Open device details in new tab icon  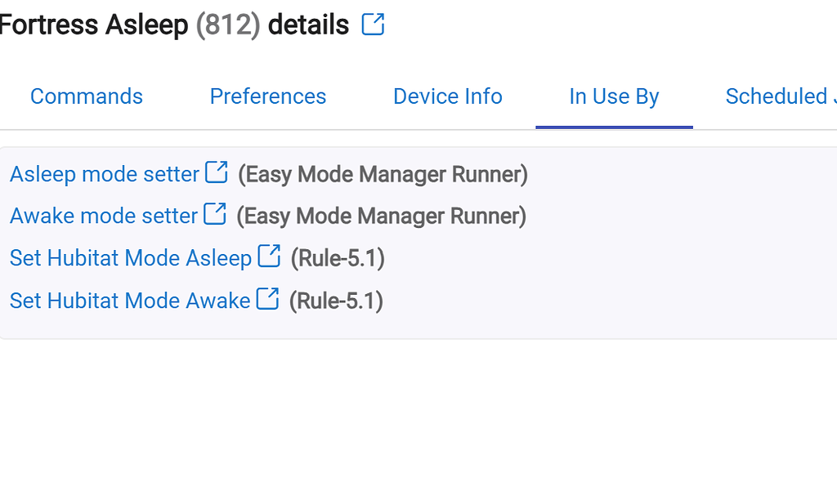pyautogui.click(x=373, y=25)
